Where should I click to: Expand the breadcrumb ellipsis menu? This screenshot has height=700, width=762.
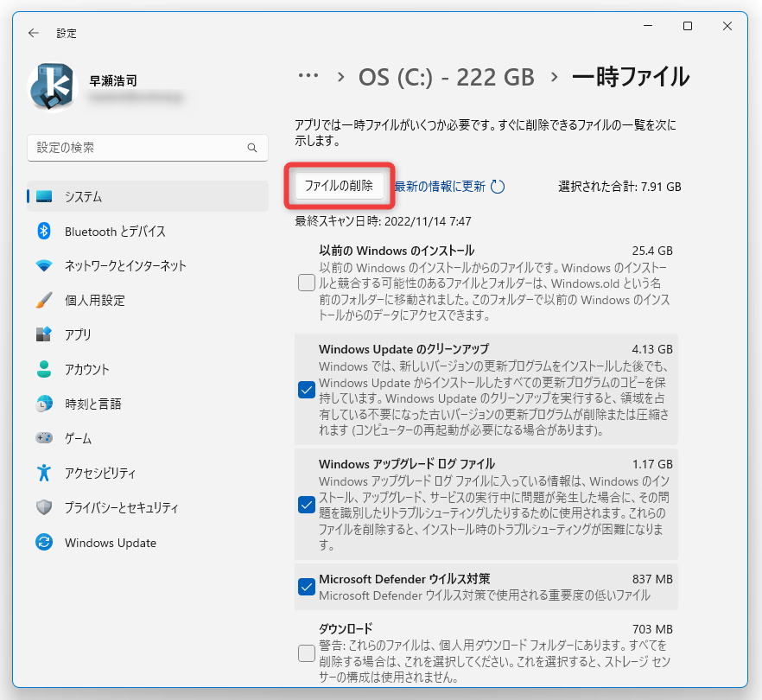point(308,76)
